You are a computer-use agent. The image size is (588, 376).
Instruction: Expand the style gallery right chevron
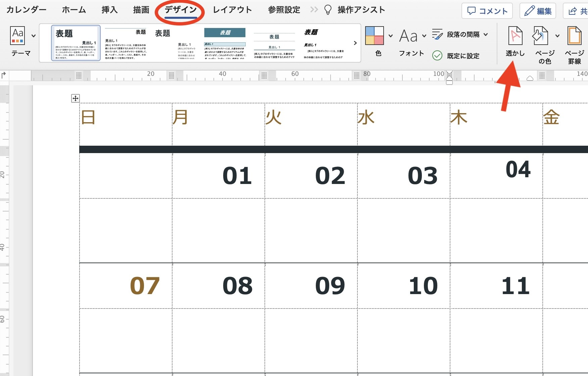point(355,43)
